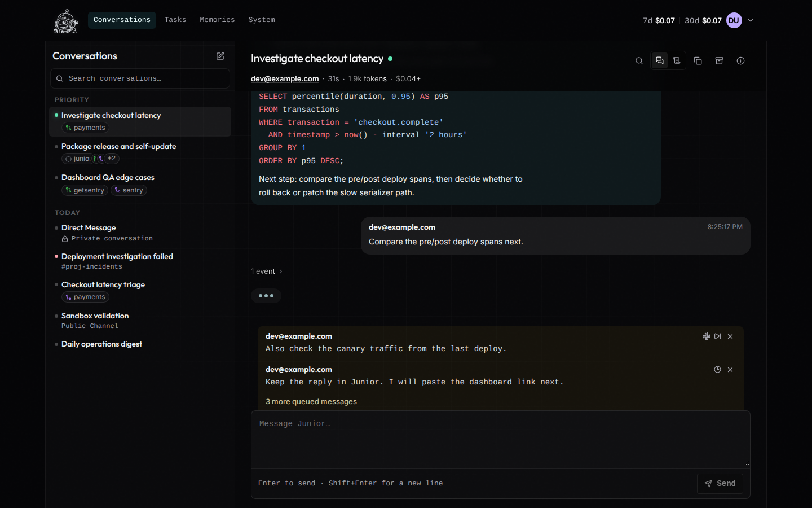Click the junior tag on Package release
Viewport: 812px width, 508px height.
(x=77, y=159)
